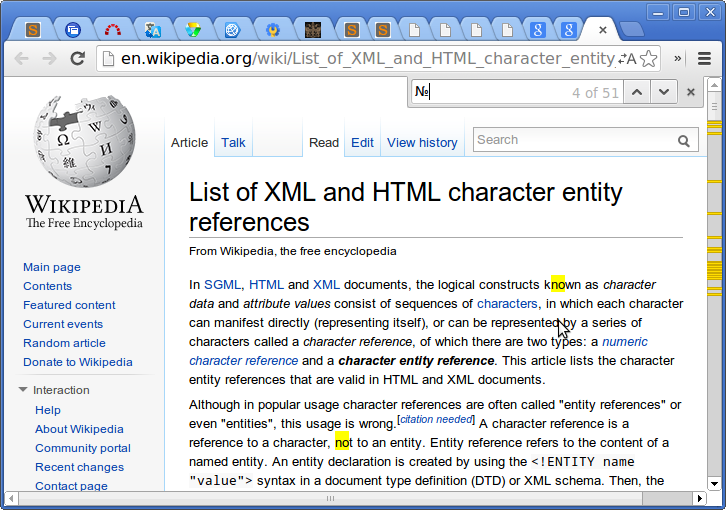Click the highlighted match in word "not"
This screenshot has height=510, width=726.
pyautogui.click(x=342, y=442)
